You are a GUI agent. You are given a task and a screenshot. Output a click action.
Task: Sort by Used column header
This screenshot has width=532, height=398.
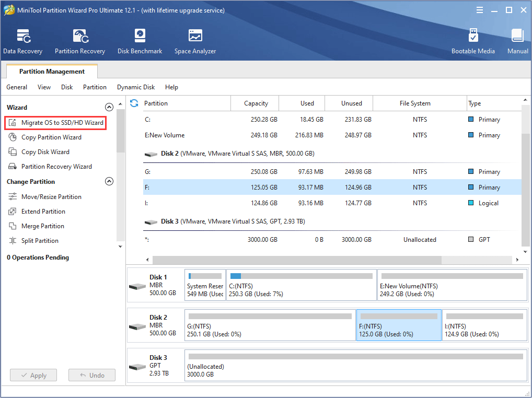(x=302, y=103)
